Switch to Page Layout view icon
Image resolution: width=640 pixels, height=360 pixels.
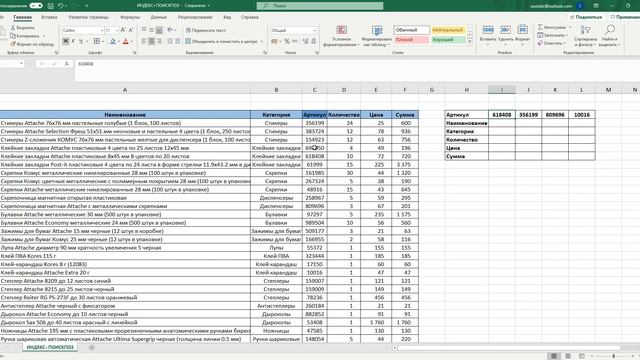point(568,356)
